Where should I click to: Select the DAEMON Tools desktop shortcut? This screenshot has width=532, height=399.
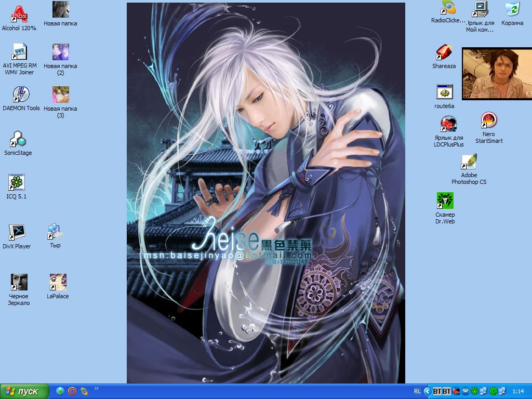point(21,98)
